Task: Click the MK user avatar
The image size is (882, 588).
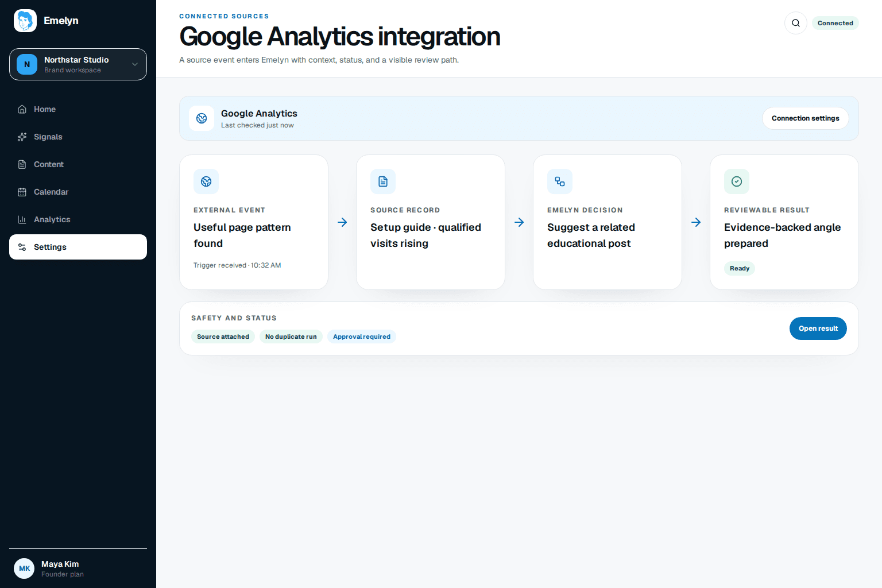Action: point(24,568)
